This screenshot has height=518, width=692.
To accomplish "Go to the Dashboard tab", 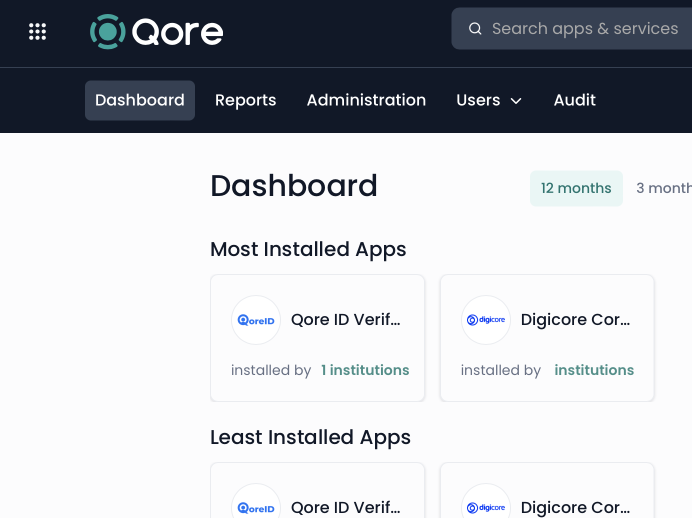I will 140,100.
